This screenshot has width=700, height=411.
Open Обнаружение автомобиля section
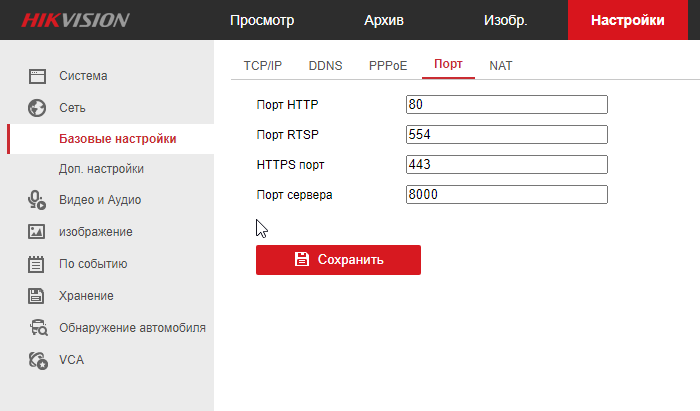[x=132, y=328]
